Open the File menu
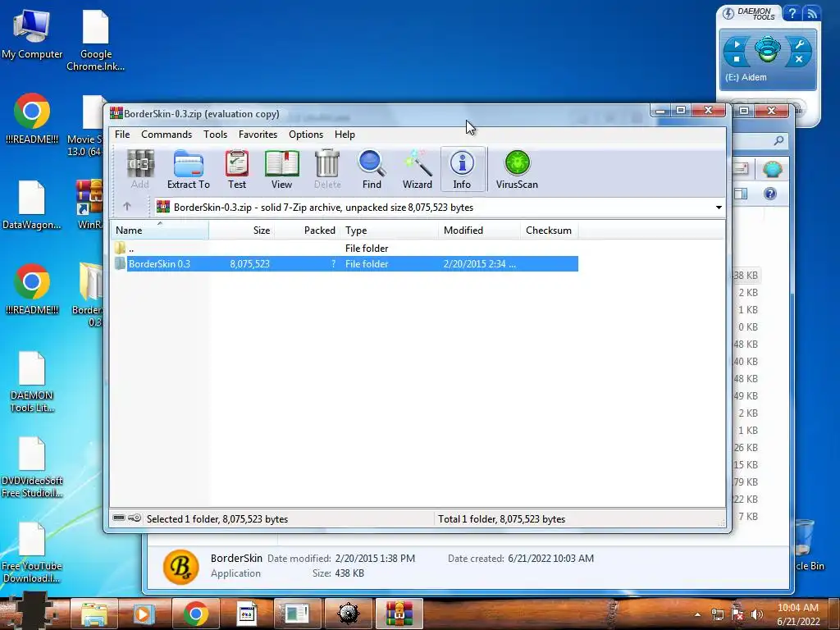The height and width of the screenshot is (630, 840). click(122, 135)
